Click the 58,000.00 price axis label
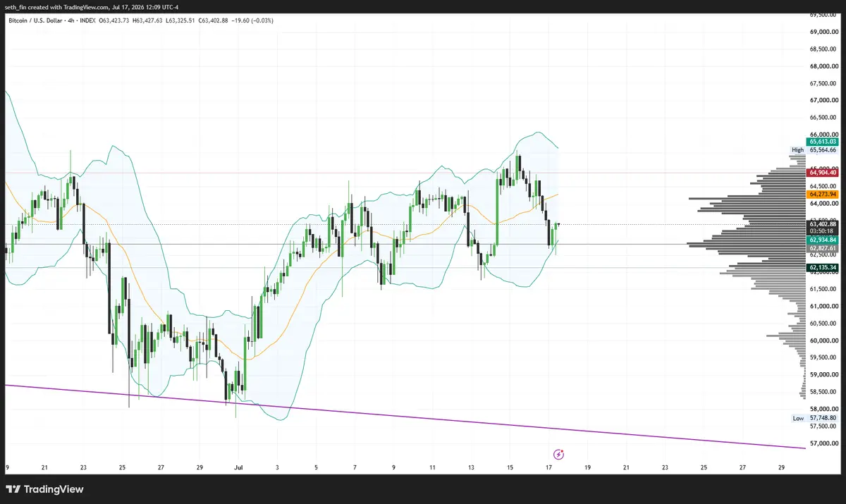The height and width of the screenshot is (504, 846). [x=823, y=409]
